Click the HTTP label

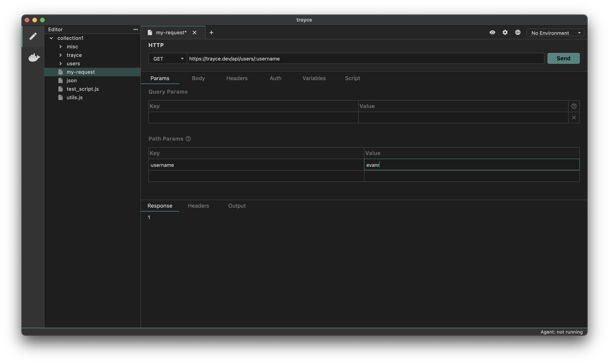[x=156, y=45]
